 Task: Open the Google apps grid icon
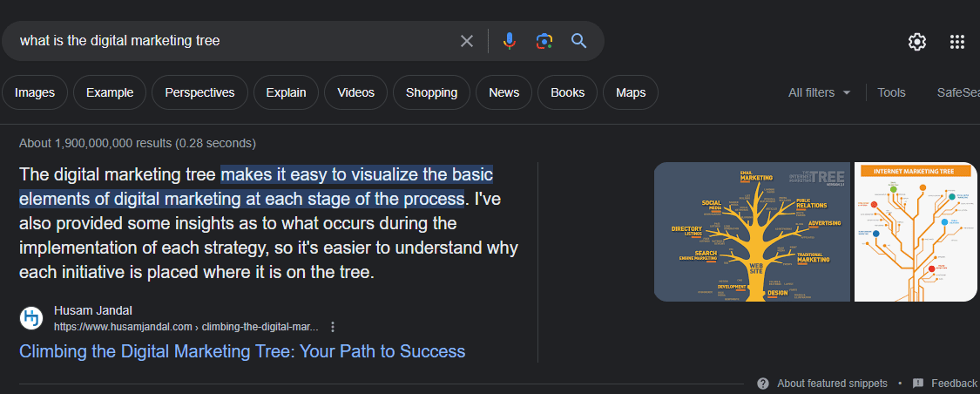pos(957,41)
